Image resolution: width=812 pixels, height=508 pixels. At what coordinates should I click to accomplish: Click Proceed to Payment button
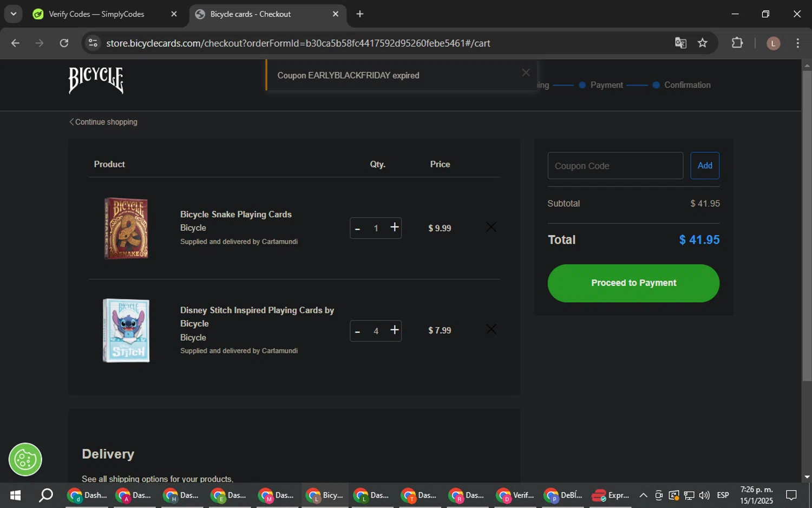(x=633, y=283)
